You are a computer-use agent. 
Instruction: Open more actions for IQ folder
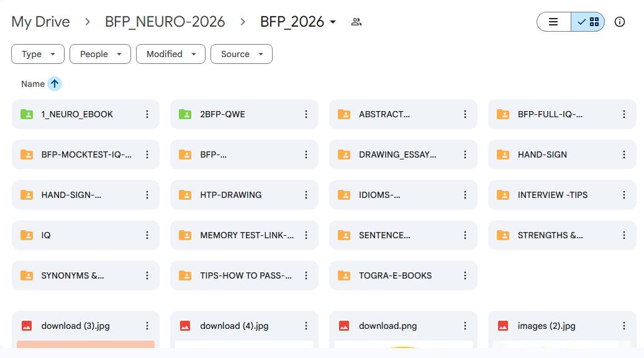tap(147, 235)
